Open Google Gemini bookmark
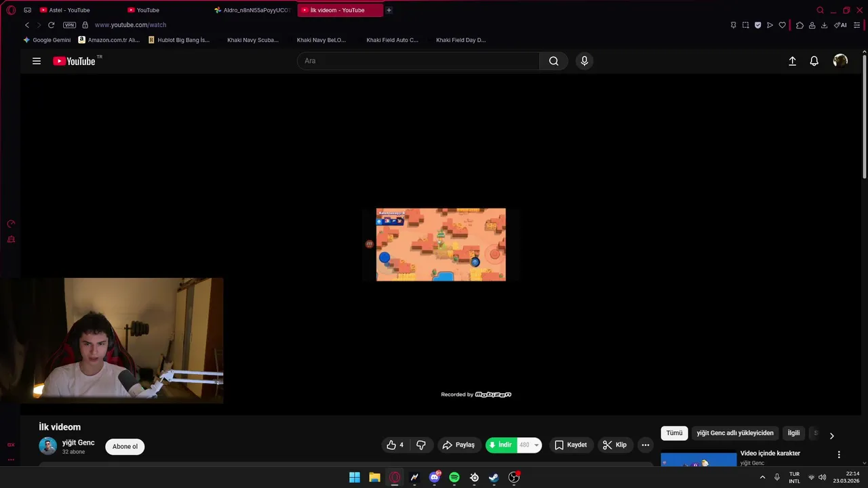The width and height of the screenshot is (868, 488). click(47, 40)
